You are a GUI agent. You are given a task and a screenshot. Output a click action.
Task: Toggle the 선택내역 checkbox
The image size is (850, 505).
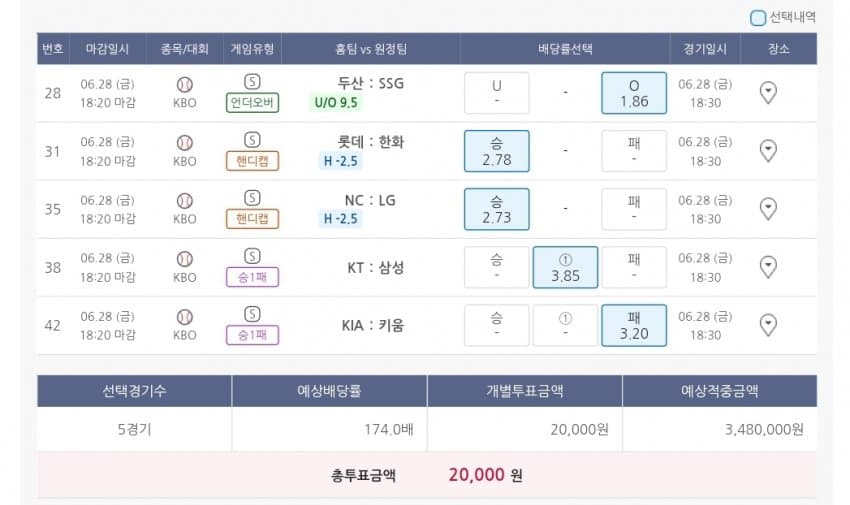(758, 17)
